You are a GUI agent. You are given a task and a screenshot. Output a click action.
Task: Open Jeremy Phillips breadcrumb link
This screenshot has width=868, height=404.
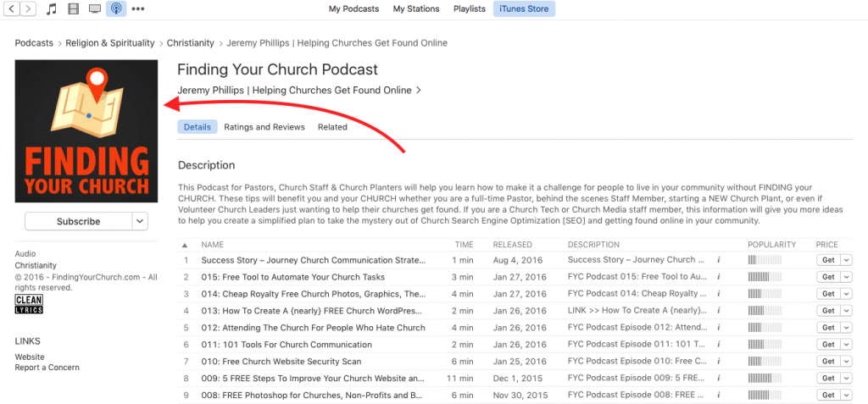click(x=337, y=42)
